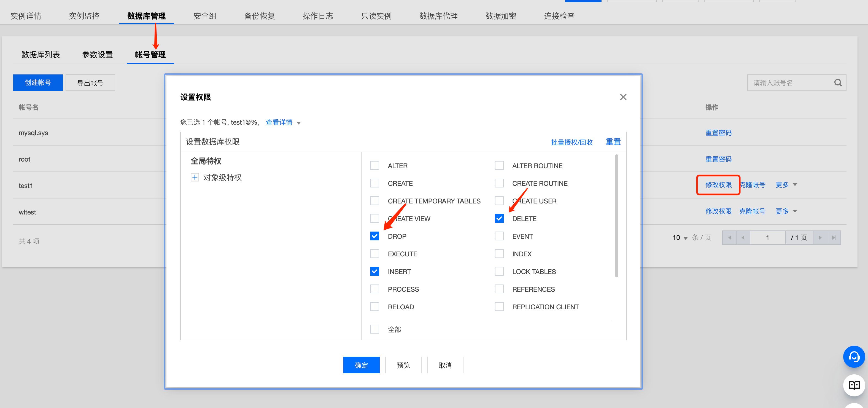Go to previous page arrow icon
Screen dimensions: 868x408
tap(743, 238)
